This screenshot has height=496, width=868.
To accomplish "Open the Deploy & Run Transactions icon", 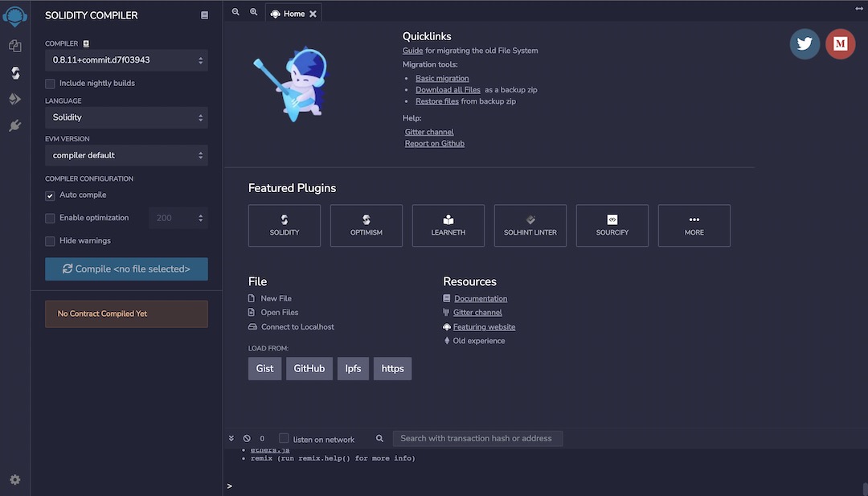I will 14,100.
